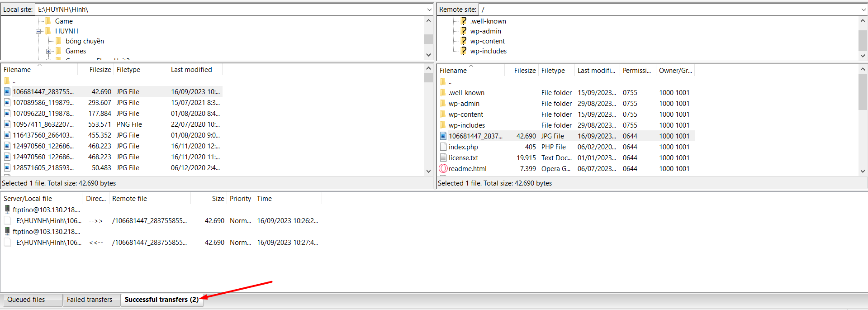868x310 pixels.
Task: Select the bóng chuyền folder in local tree
Action: click(85, 41)
